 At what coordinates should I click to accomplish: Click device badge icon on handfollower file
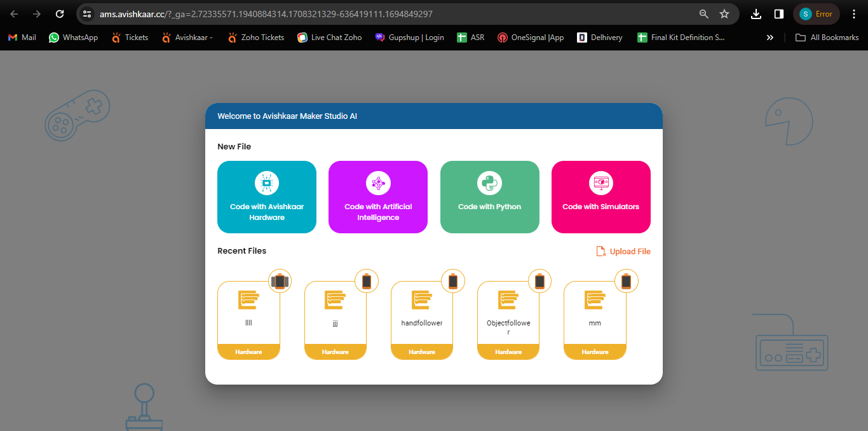(x=453, y=281)
